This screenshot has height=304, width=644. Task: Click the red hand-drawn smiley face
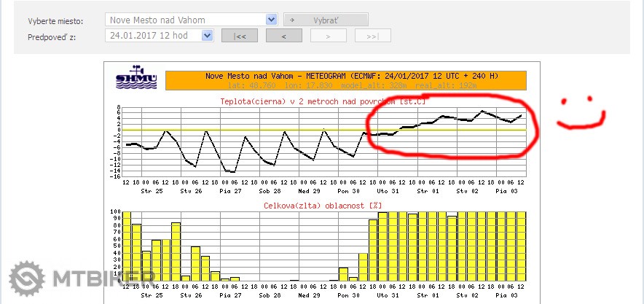tap(581, 116)
